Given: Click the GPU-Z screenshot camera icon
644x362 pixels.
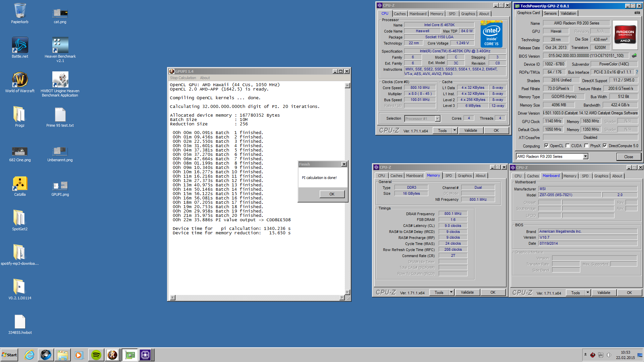Looking at the screenshot, I should [637, 13].
